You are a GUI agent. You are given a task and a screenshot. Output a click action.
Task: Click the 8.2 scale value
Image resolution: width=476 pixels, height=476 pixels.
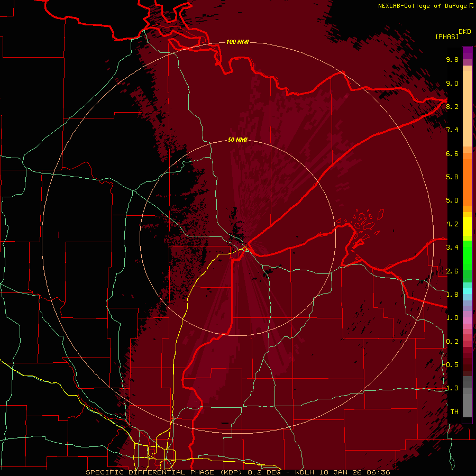(x=452, y=106)
